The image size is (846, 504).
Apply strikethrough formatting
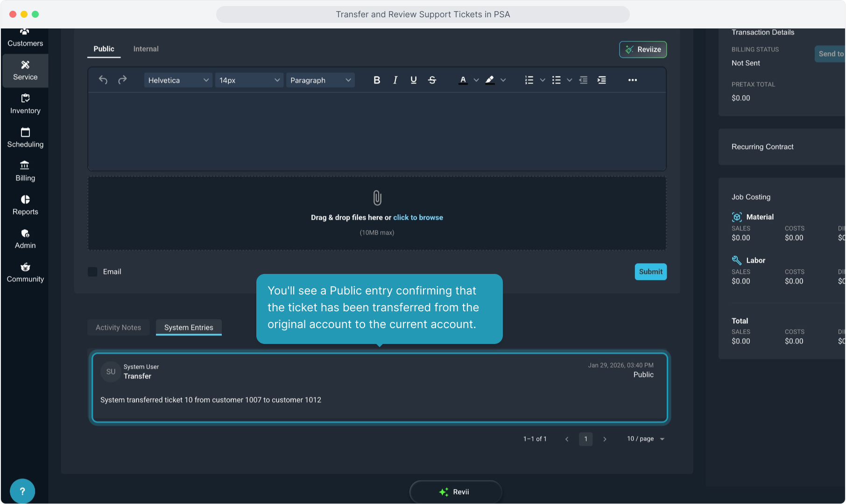432,80
